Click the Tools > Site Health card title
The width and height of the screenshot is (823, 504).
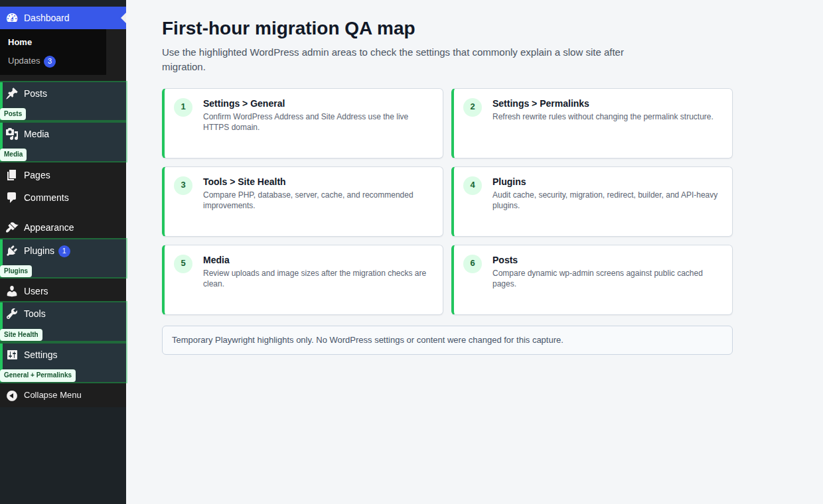[244, 182]
